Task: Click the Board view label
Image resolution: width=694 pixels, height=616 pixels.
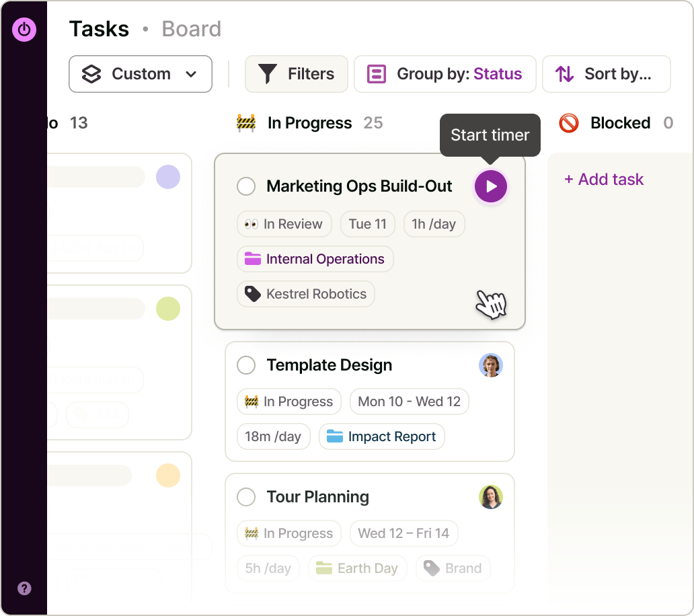Action: 191,29
